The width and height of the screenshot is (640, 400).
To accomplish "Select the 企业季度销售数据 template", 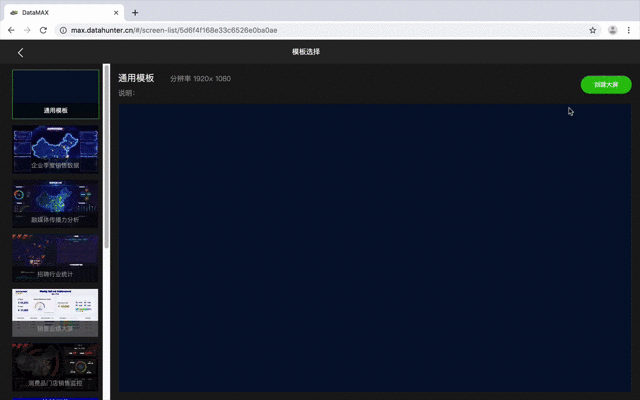I will pos(55,149).
